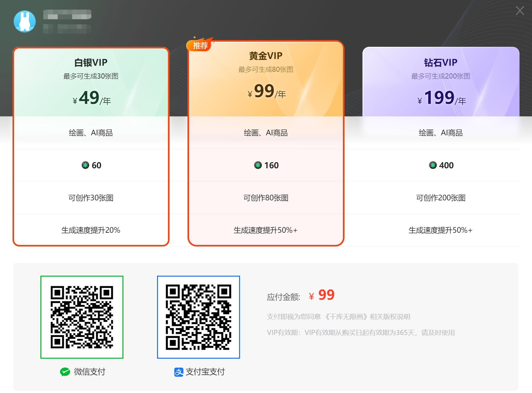This screenshot has width=532, height=393.
Task: Click the green gem icon next to 60
Action: pos(85,165)
